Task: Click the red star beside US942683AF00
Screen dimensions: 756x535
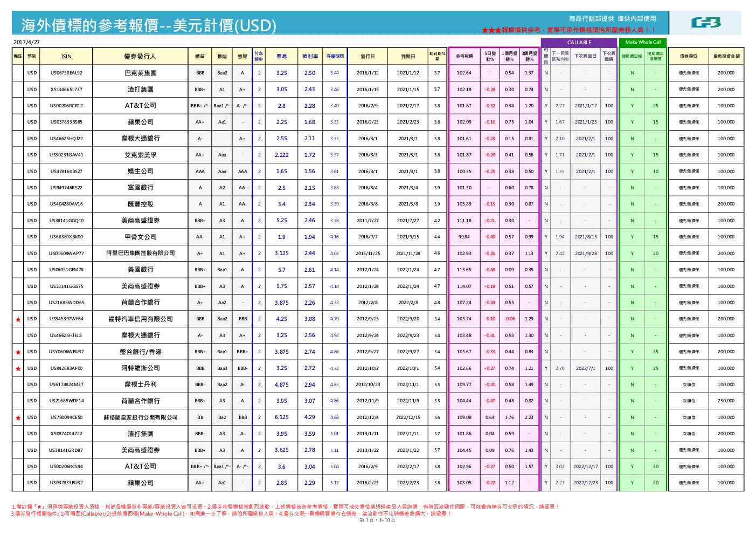Action: (18, 369)
